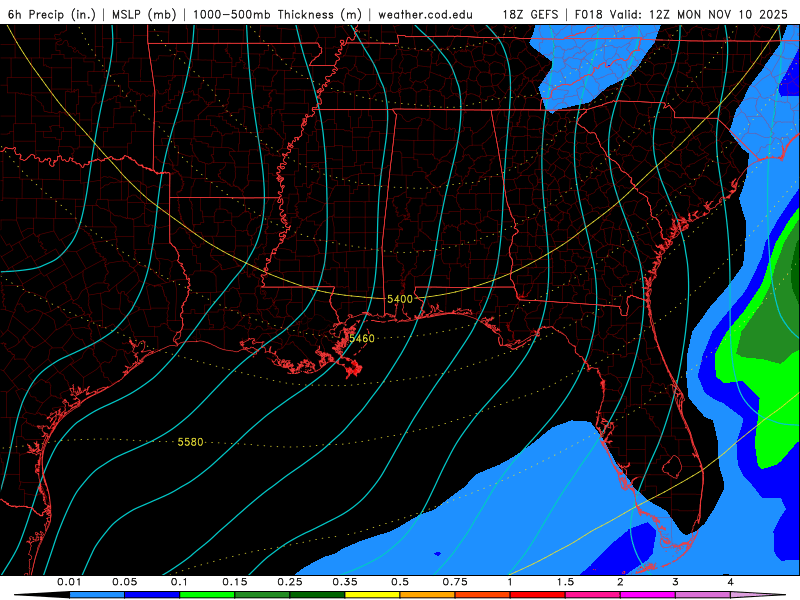Click the red 1 inch legend swatch
The width and height of the screenshot is (800, 600).
538,595
